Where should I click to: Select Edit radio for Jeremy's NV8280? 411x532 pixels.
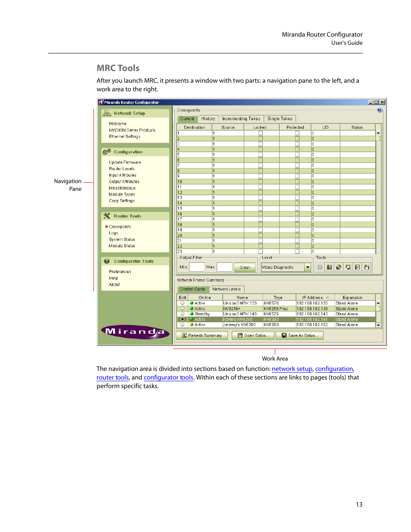[x=183, y=325]
